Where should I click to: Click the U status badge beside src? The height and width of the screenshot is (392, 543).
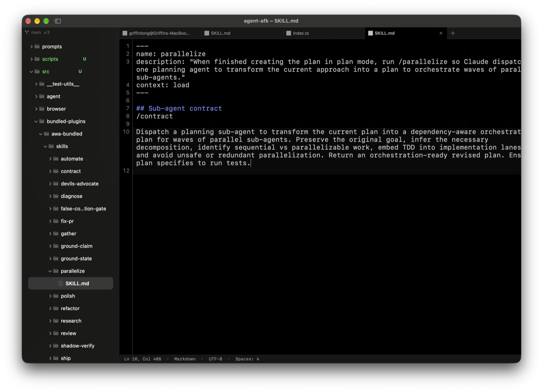pyautogui.click(x=80, y=71)
